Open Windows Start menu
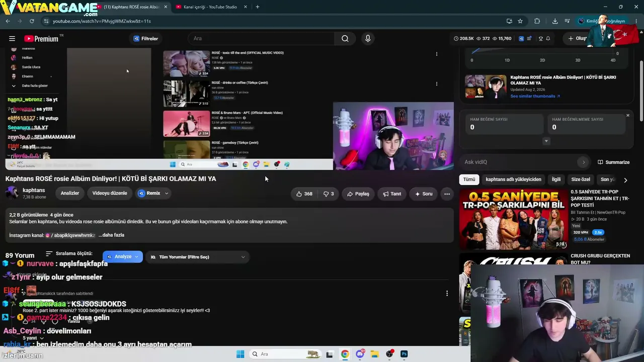Image resolution: width=644 pixels, height=362 pixels. click(240, 354)
